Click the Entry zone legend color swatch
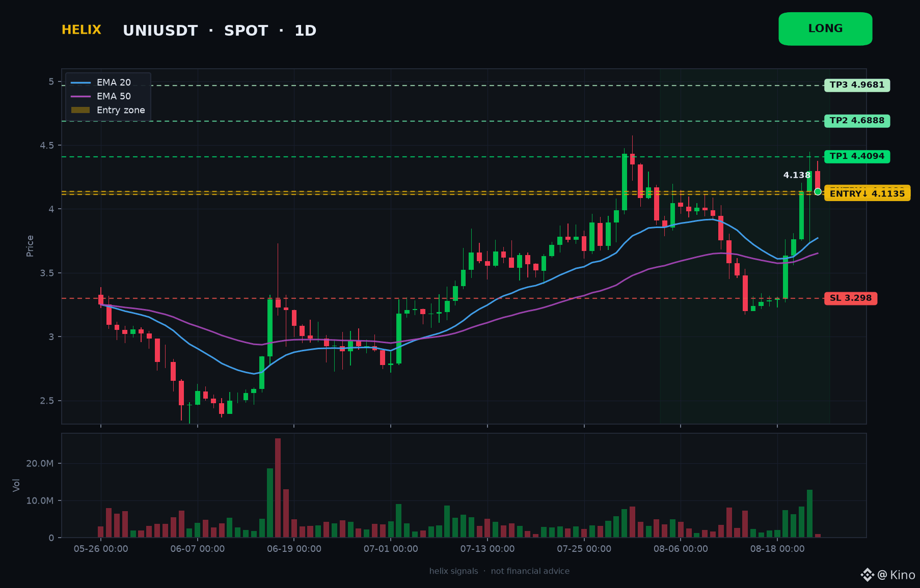 tap(80, 110)
